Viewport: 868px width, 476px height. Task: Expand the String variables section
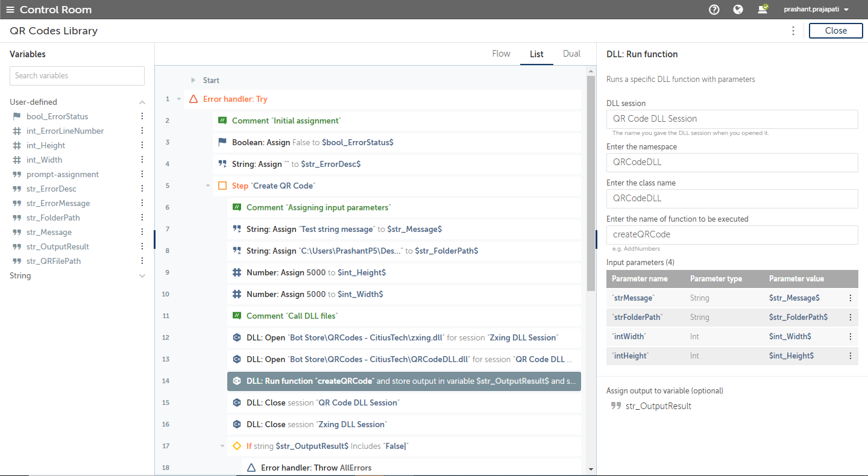click(x=142, y=276)
